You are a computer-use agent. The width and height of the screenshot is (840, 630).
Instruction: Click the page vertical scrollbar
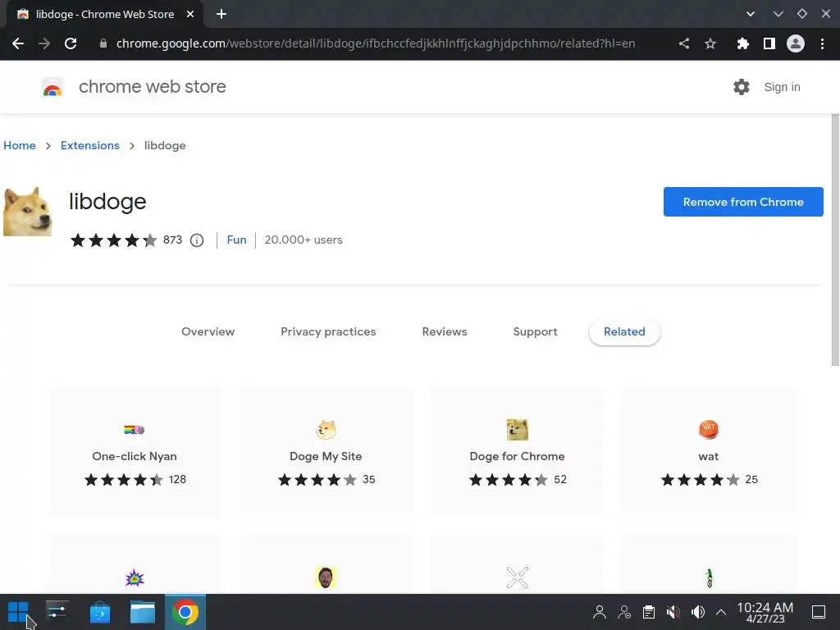coord(835,240)
